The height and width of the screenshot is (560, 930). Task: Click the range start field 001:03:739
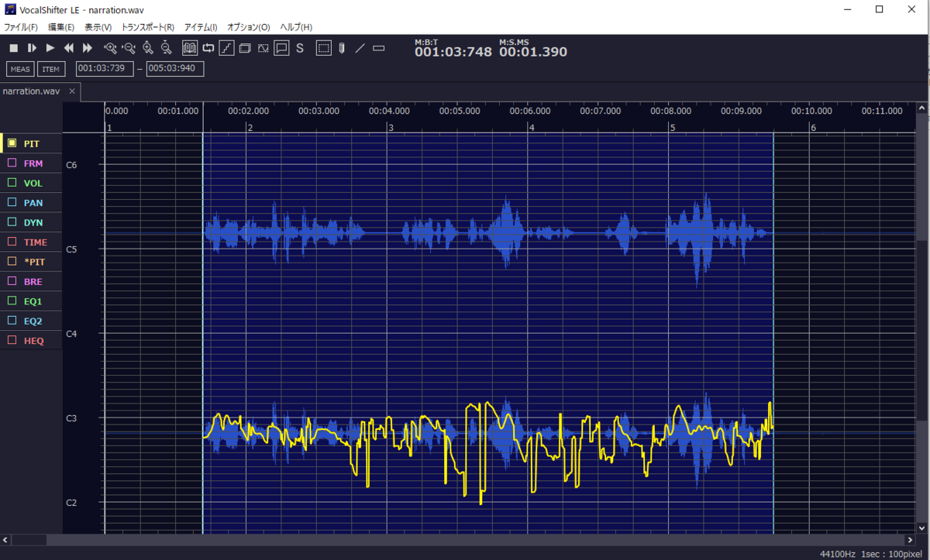pos(105,68)
